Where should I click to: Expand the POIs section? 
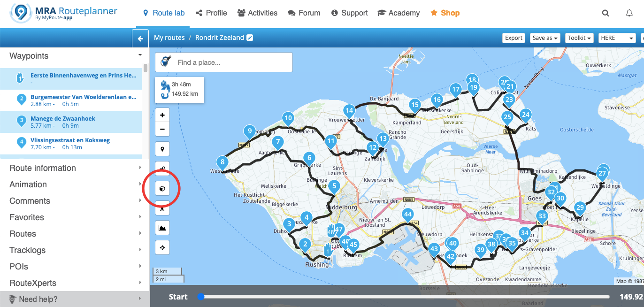click(x=75, y=267)
